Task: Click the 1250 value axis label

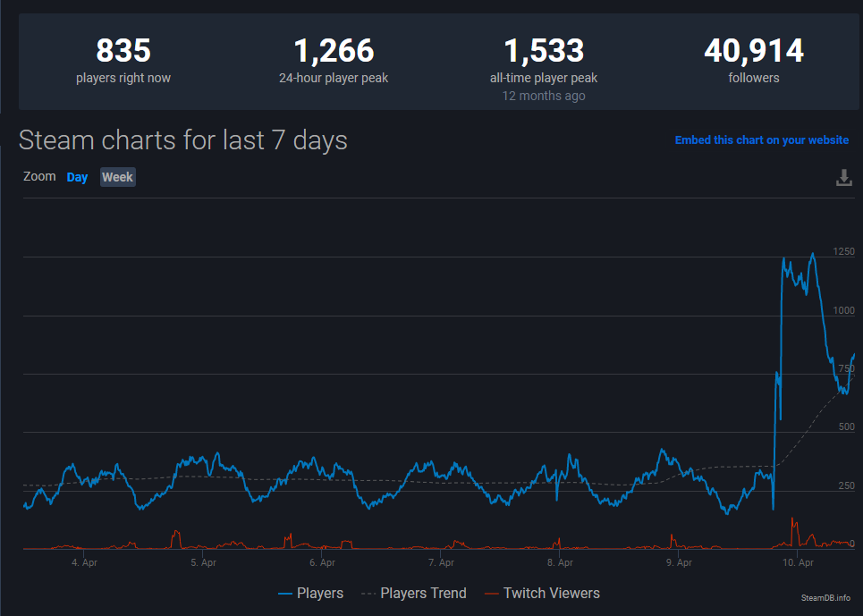Action: (x=843, y=252)
